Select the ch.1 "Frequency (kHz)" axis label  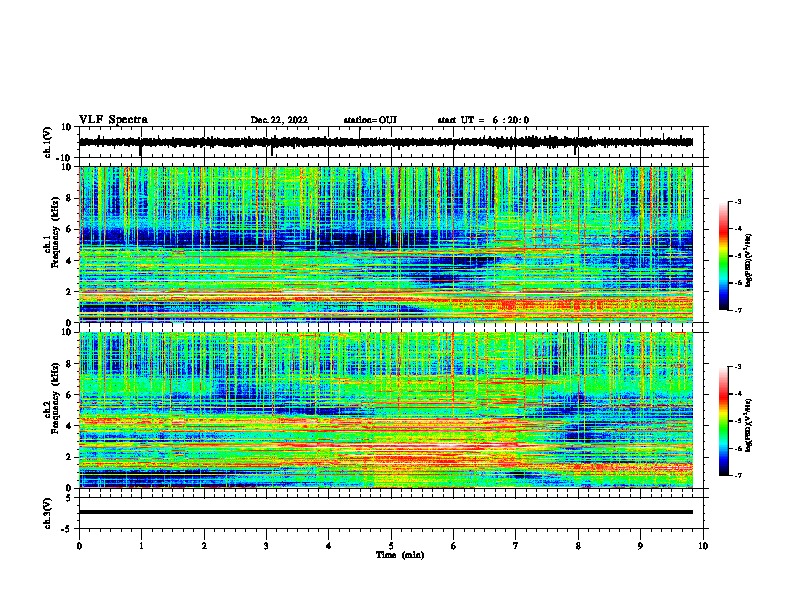(x=55, y=232)
